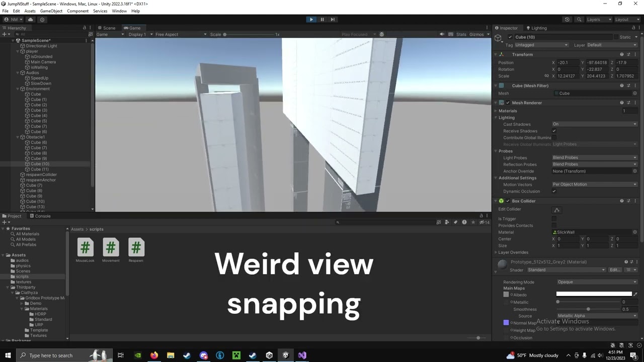The image size is (644, 362).
Task: Lock the Hierarchy panel with the padlock icon
Action: coord(85,28)
